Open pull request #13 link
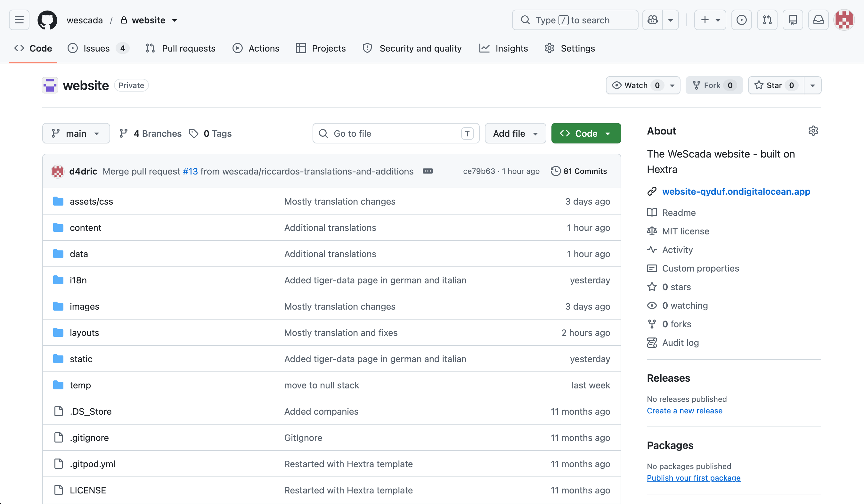 pyautogui.click(x=190, y=171)
